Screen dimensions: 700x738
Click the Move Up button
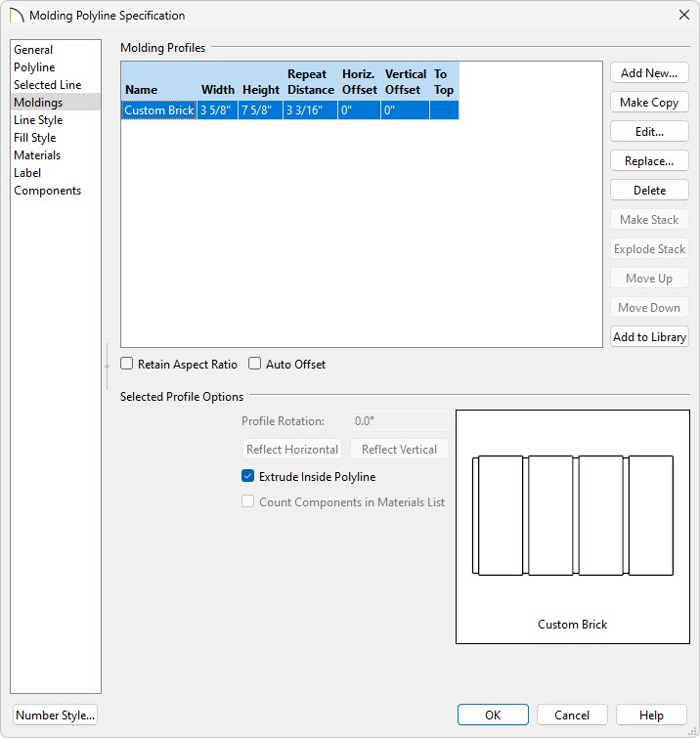(x=649, y=279)
